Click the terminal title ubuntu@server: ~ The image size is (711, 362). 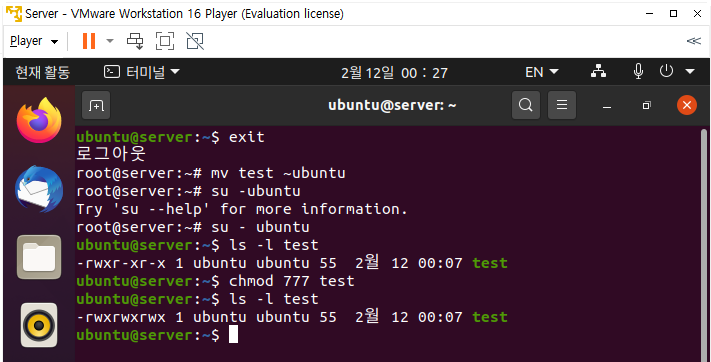pyautogui.click(x=392, y=105)
